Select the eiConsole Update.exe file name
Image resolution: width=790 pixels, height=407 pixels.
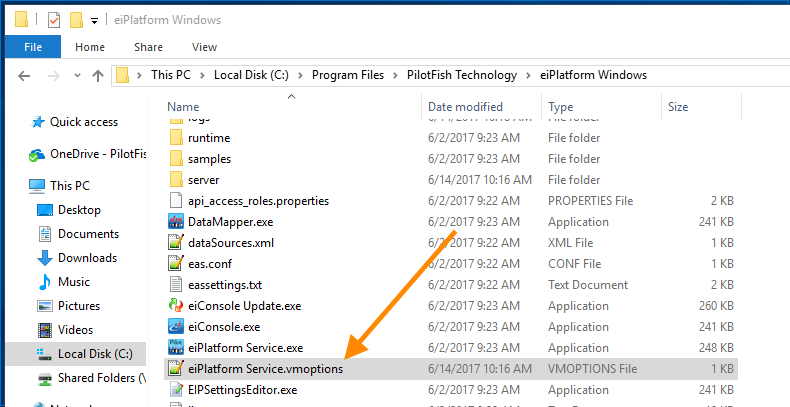pyautogui.click(x=244, y=306)
